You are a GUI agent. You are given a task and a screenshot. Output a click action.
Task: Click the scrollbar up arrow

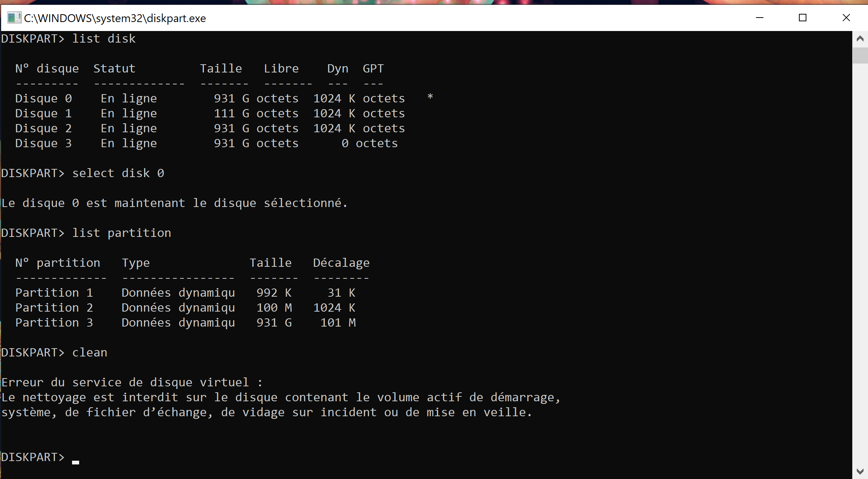pos(860,38)
